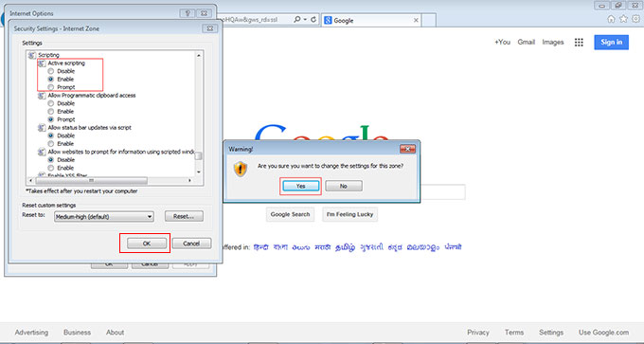Click Cancel in Security Settings dialog
This screenshot has width=644, height=344.
191,244
